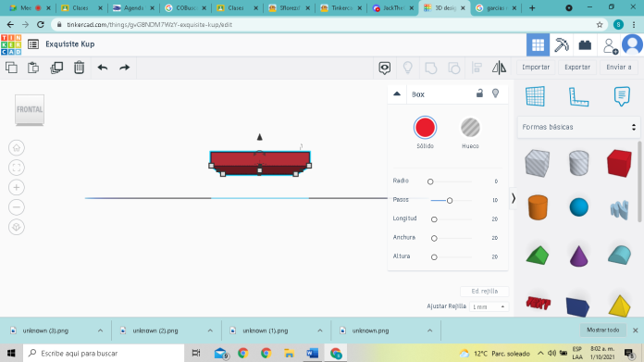Collapse the Box properties panel

point(397,94)
